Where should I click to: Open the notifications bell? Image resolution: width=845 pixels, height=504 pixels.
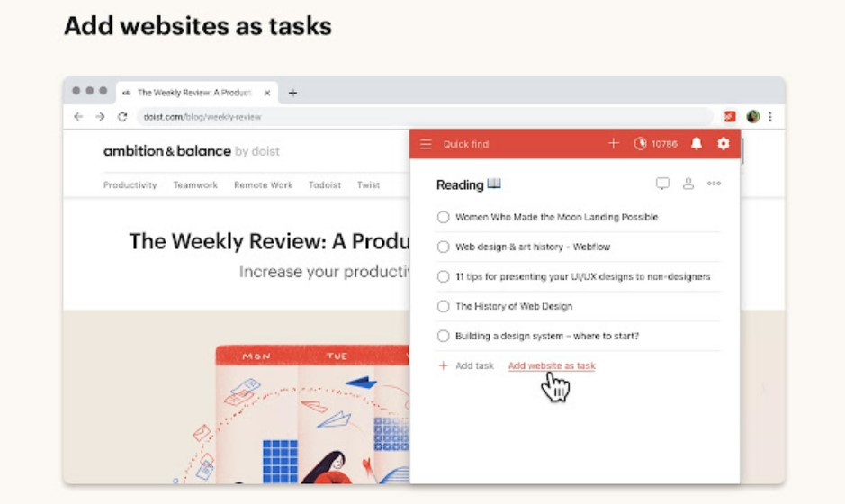(697, 143)
